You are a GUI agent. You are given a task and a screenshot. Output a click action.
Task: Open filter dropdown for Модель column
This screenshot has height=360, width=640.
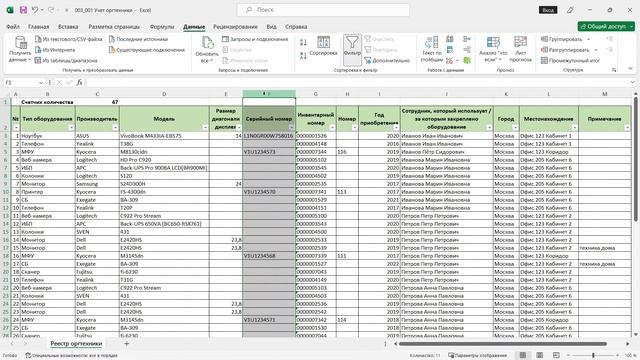click(x=205, y=128)
